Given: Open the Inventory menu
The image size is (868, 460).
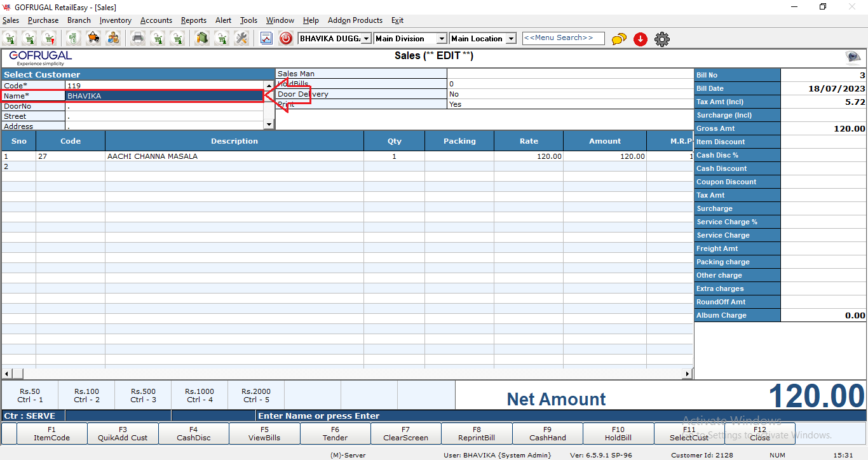Looking at the screenshot, I should click(115, 20).
